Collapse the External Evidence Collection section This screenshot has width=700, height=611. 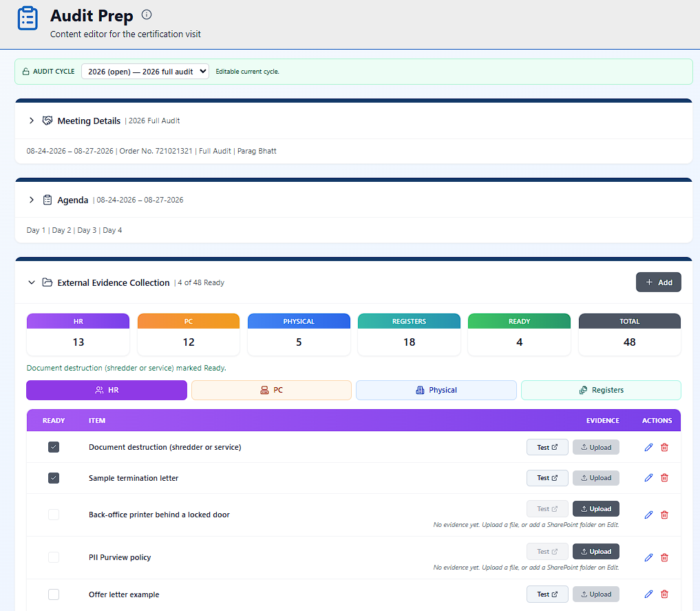tap(31, 282)
